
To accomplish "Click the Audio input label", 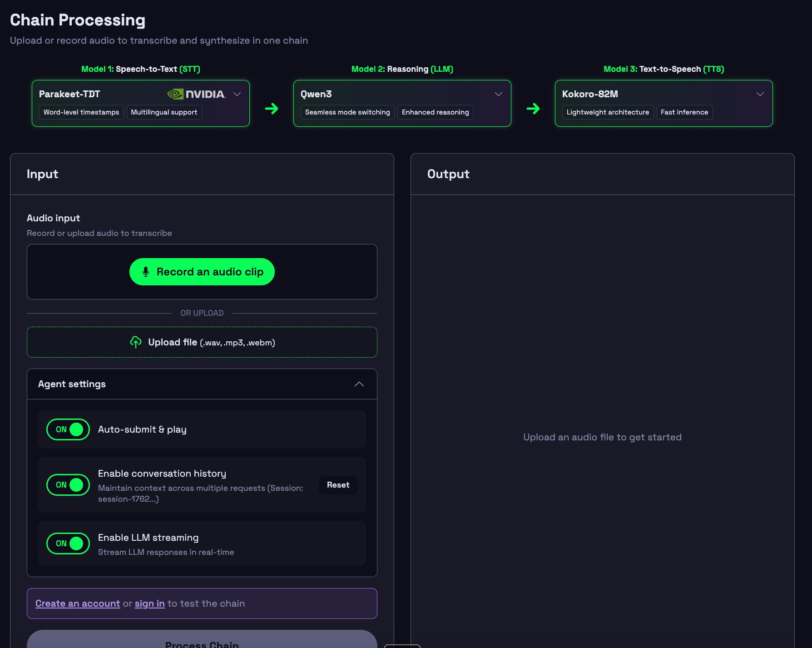I will [53, 218].
